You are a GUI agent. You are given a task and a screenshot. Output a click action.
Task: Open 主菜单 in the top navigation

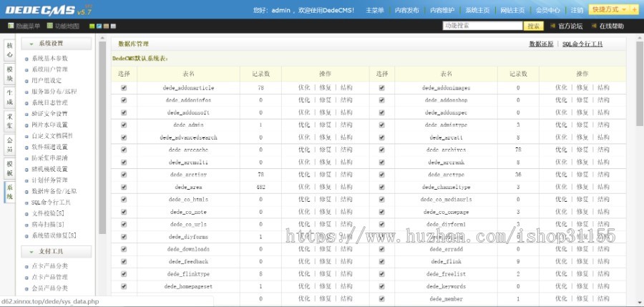click(375, 10)
